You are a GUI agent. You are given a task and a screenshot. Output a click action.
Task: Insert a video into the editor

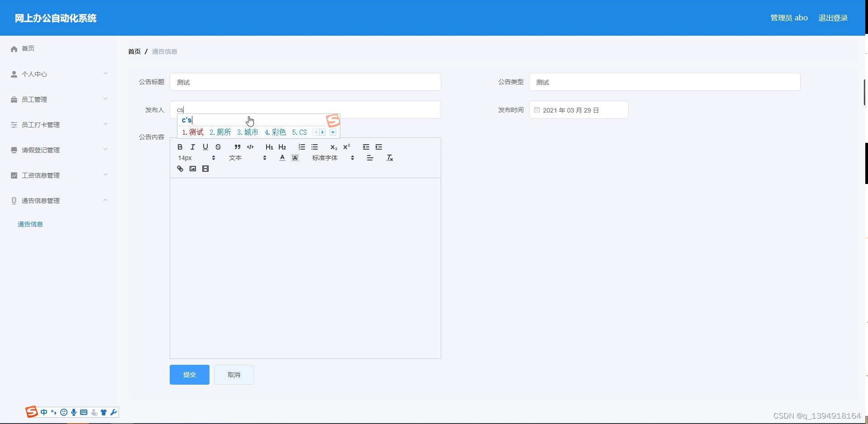pos(205,169)
